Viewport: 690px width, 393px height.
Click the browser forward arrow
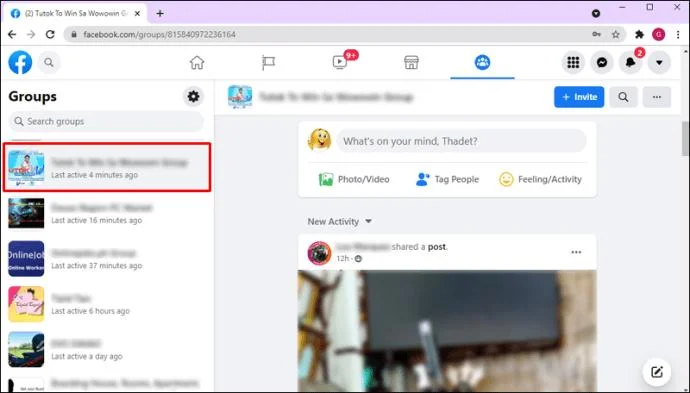click(x=31, y=34)
